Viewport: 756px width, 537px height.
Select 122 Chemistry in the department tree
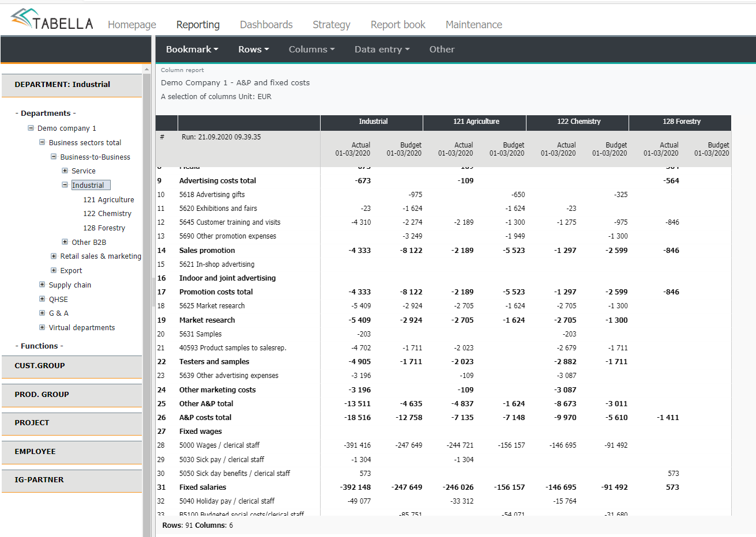[x=107, y=213]
